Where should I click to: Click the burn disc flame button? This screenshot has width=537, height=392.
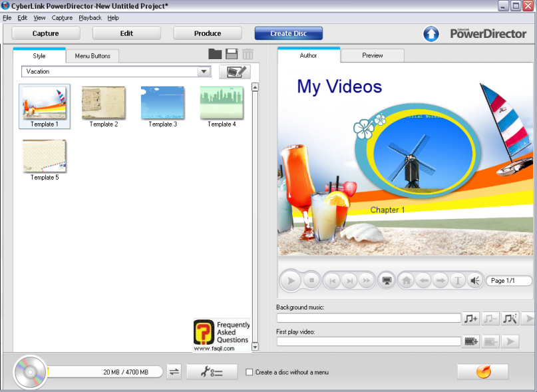(483, 372)
